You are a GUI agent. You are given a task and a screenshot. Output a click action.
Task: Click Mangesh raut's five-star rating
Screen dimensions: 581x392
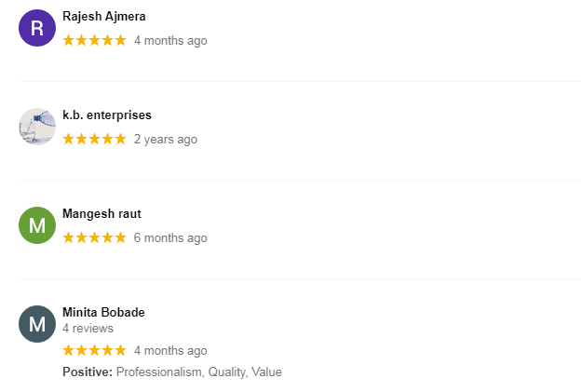(94, 237)
